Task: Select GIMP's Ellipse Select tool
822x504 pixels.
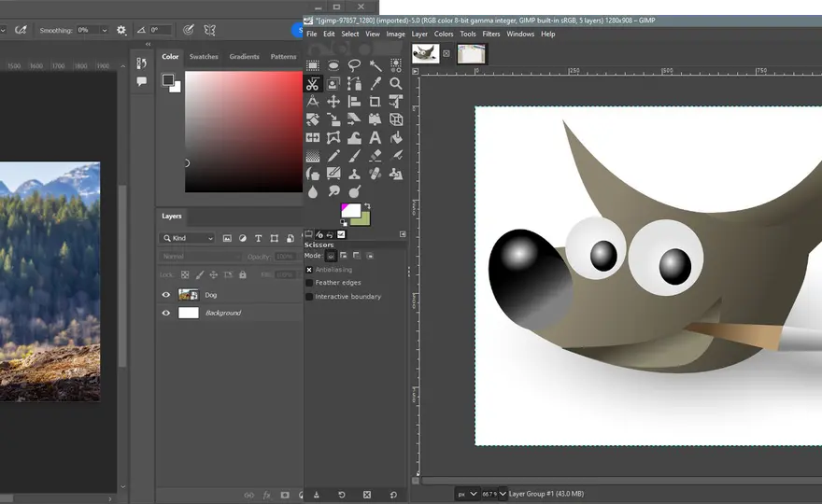Action: (333, 65)
